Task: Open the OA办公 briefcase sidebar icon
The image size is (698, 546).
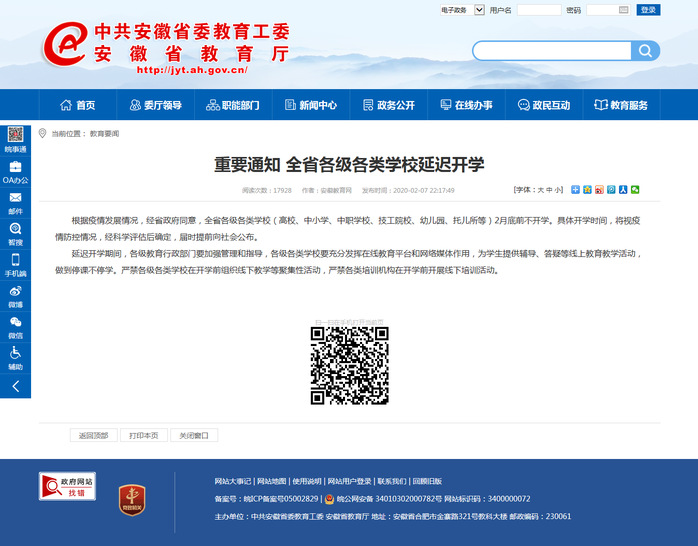Action: (15, 172)
